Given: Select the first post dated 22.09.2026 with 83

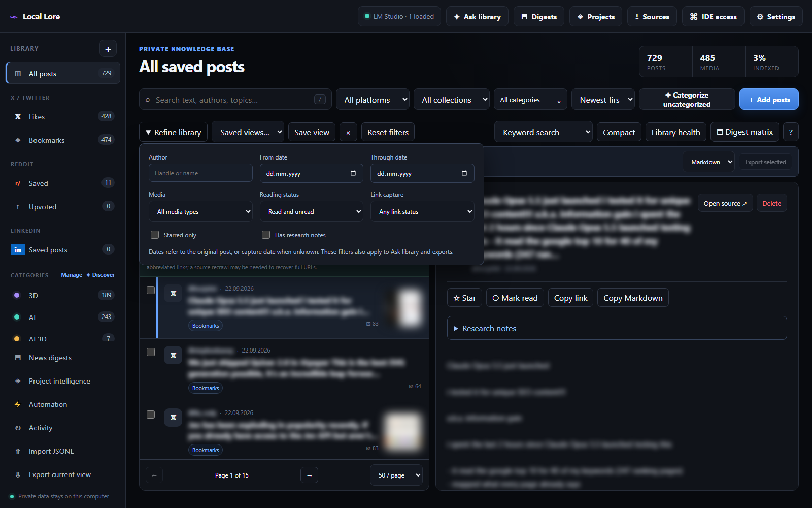Looking at the screenshot, I should coord(151,290).
